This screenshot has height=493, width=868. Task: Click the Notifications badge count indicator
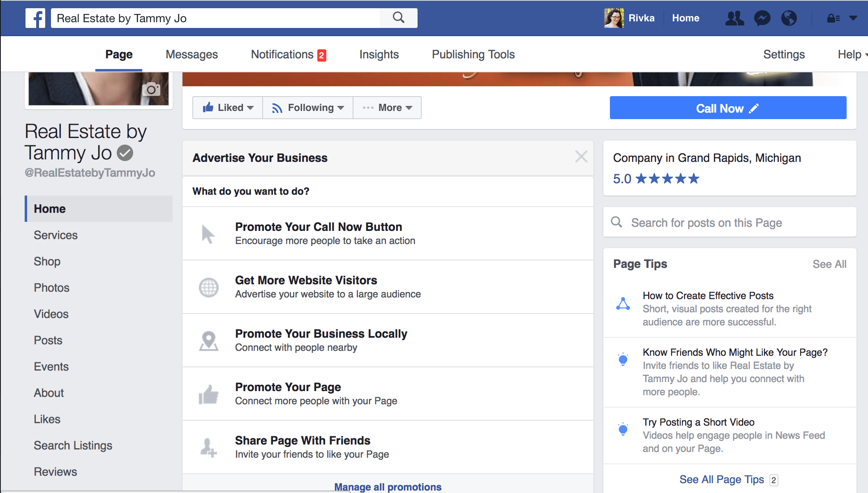[x=323, y=55]
